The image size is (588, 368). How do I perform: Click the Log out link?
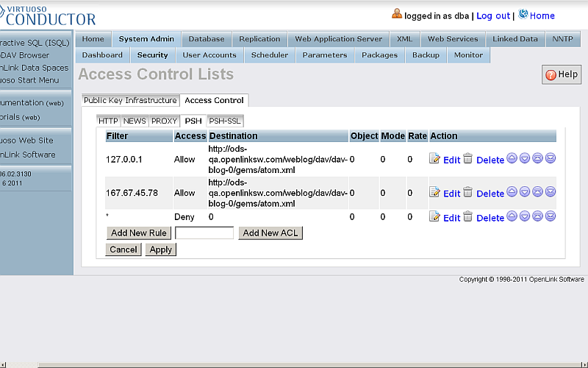tap(492, 15)
